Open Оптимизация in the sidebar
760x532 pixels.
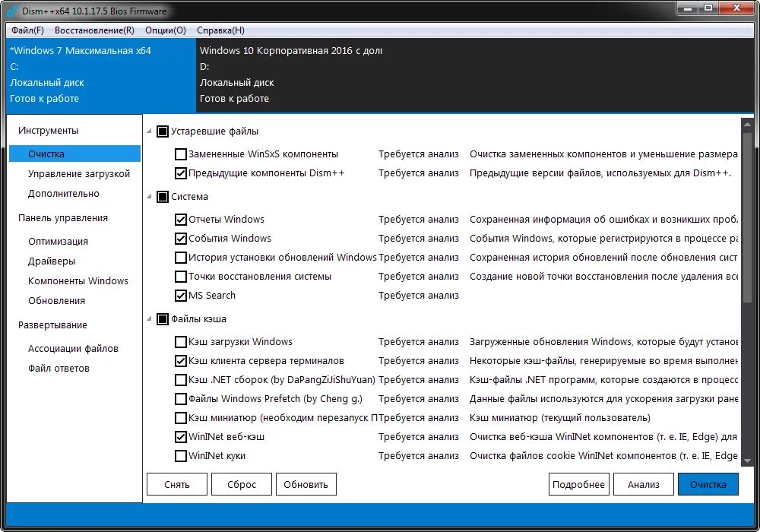59,241
